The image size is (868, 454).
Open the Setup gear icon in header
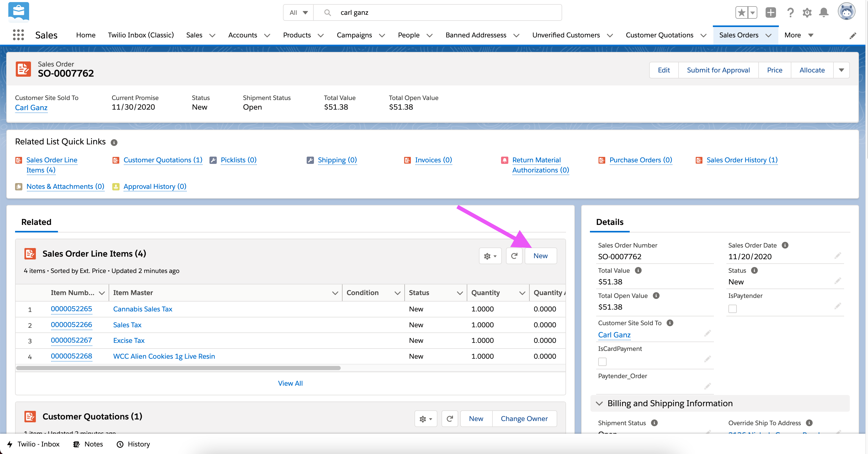pyautogui.click(x=807, y=13)
